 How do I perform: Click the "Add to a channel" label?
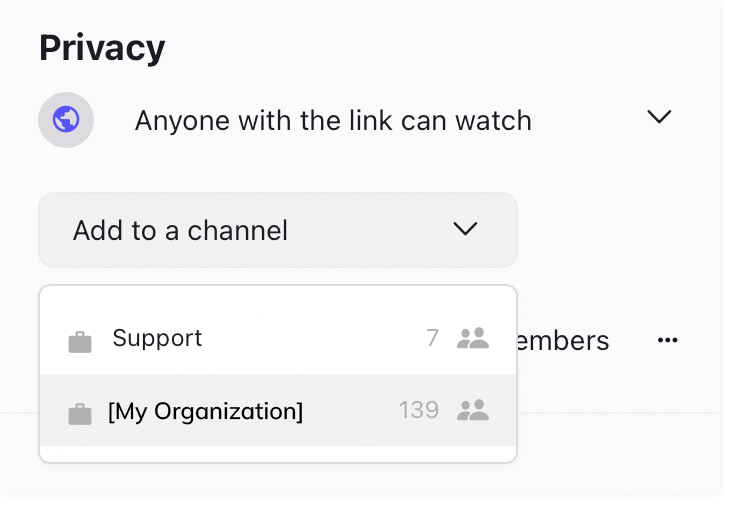coord(180,231)
